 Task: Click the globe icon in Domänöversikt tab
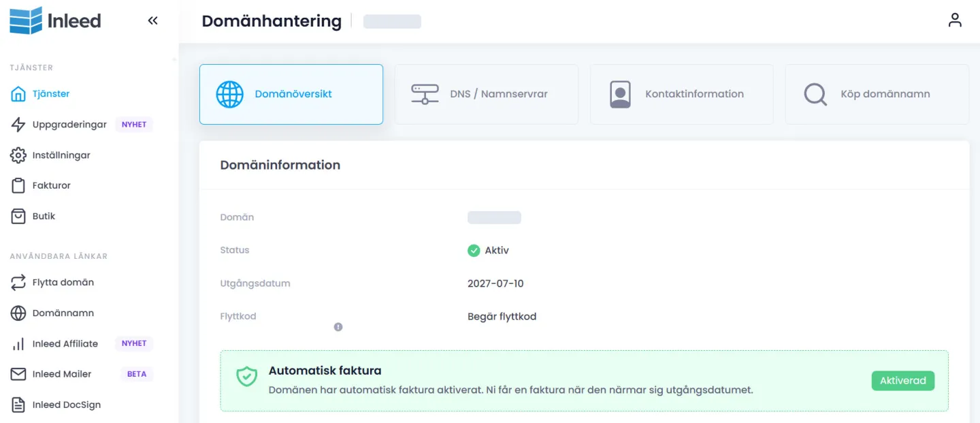[229, 95]
